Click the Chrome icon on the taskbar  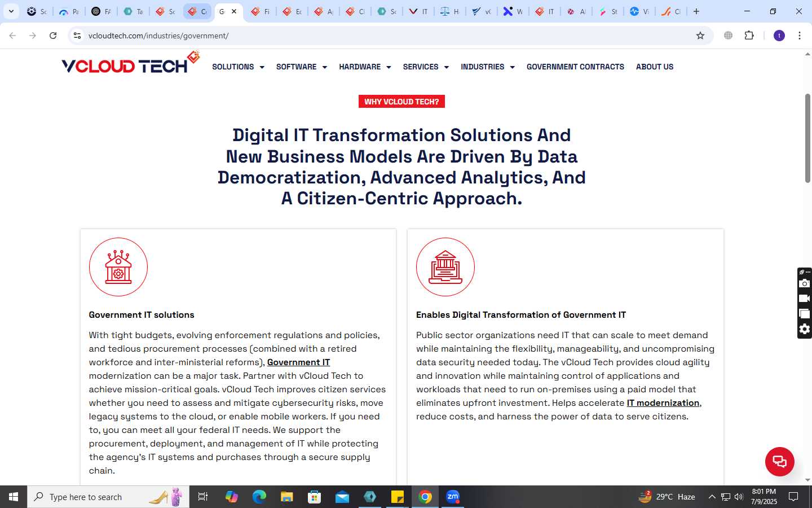point(425,497)
